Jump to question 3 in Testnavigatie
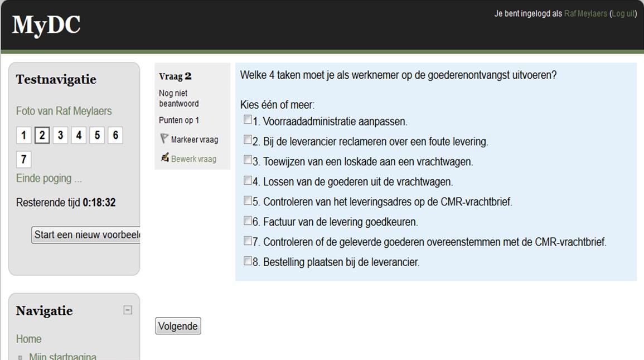This screenshot has height=360, width=644. click(60, 135)
